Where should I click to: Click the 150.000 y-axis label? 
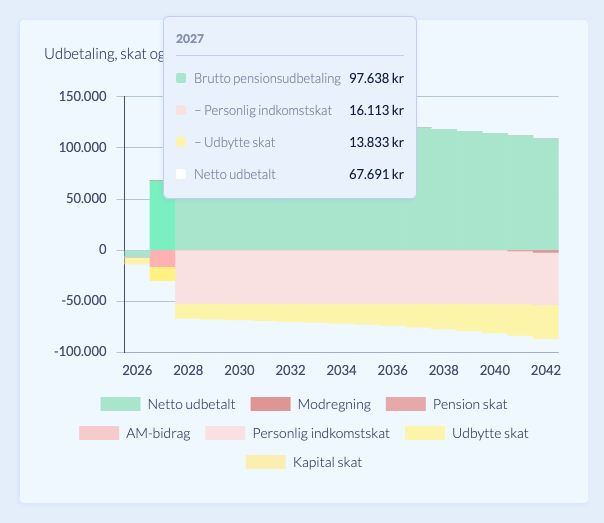point(82,96)
